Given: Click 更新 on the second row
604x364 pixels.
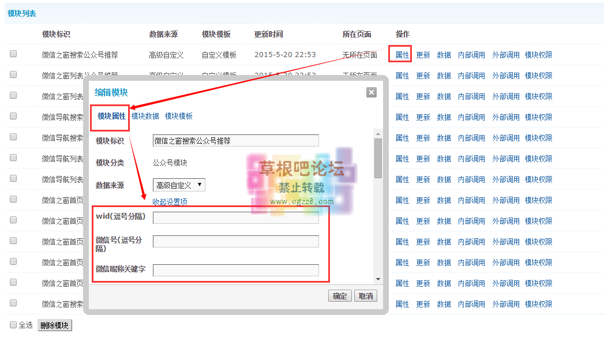Looking at the screenshot, I should click(x=423, y=76).
